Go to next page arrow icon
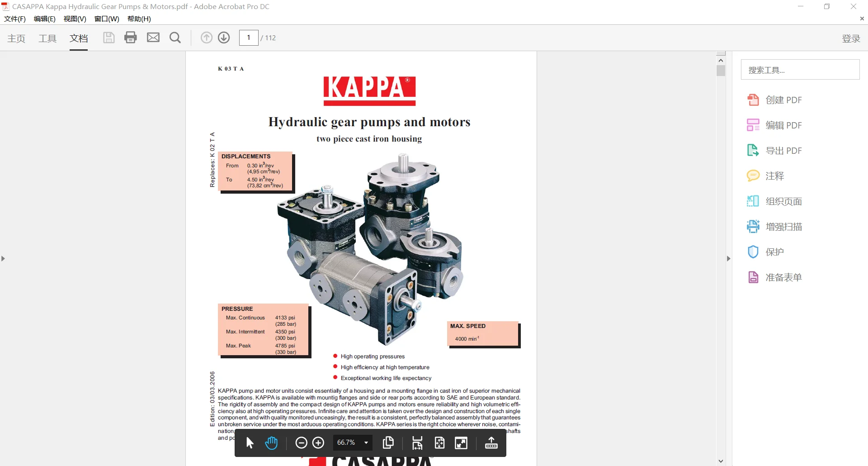Image resolution: width=868 pixels, height=466 pixels. click(224, 38)
